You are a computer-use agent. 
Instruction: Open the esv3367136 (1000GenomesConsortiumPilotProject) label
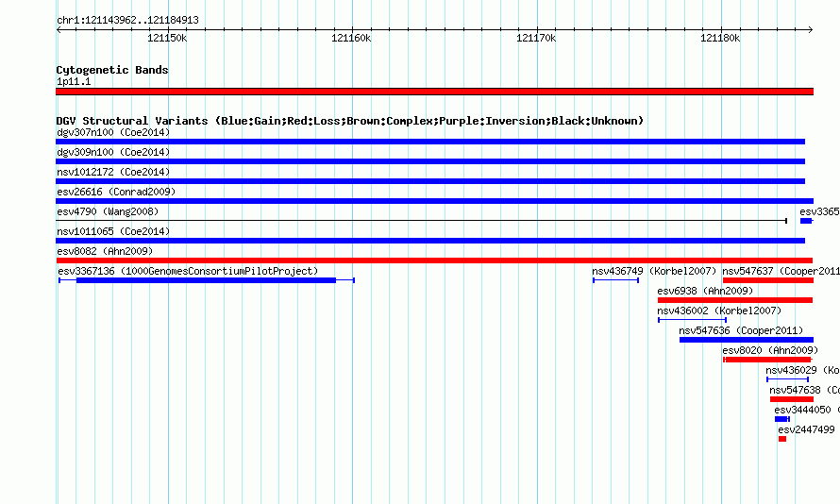point(188,271)
